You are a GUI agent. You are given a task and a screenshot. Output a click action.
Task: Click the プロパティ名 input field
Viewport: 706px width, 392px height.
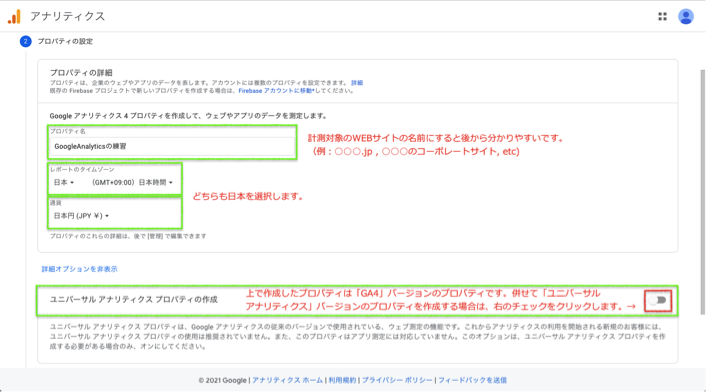pyautogui.click(x=172, y=146)
